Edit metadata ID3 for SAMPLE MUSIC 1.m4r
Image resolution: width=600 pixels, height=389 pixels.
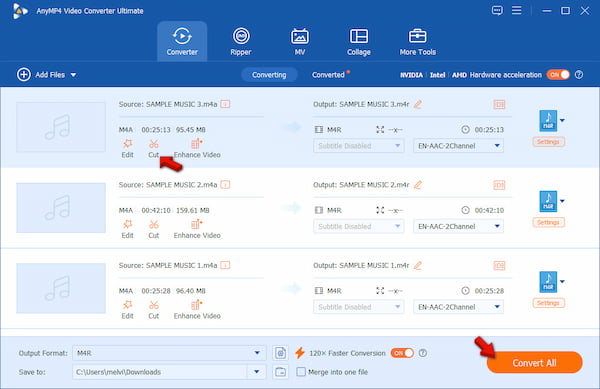point(499,265)
